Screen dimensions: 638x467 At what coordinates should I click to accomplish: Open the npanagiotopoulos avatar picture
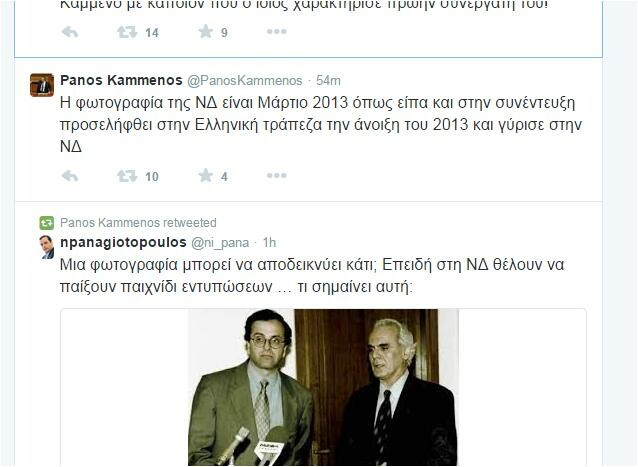click(x=47, y=247)
